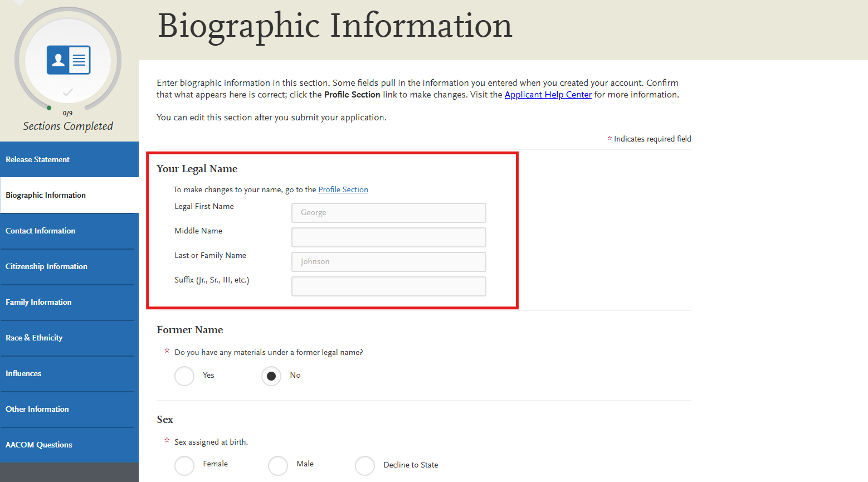Select the Influences section

[23, 373]
